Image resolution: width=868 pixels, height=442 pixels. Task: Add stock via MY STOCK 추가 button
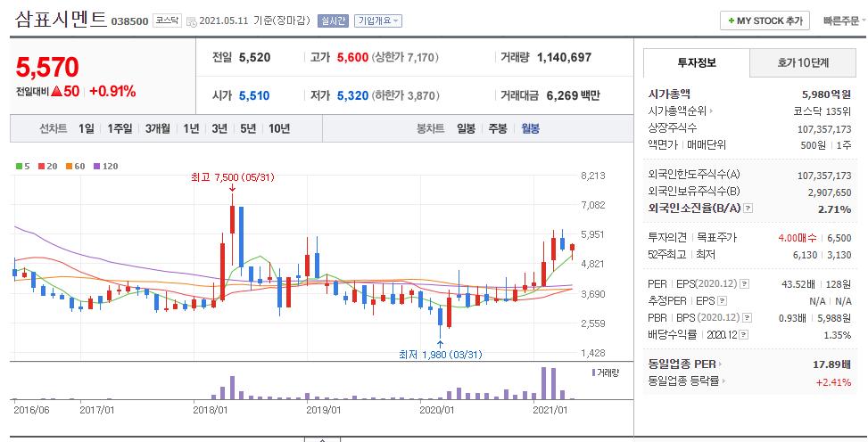(765, 20)
